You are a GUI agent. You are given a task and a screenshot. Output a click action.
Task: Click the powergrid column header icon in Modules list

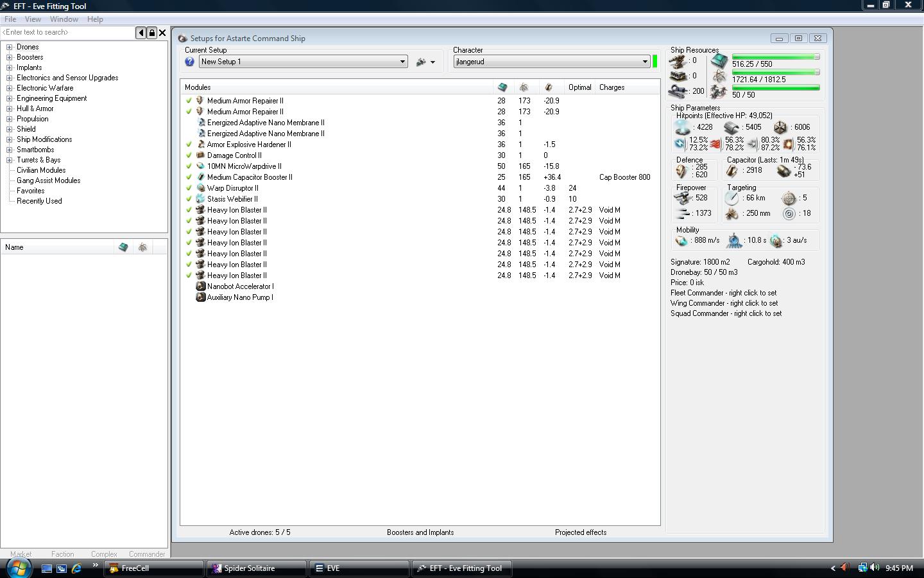pos(524,87)
